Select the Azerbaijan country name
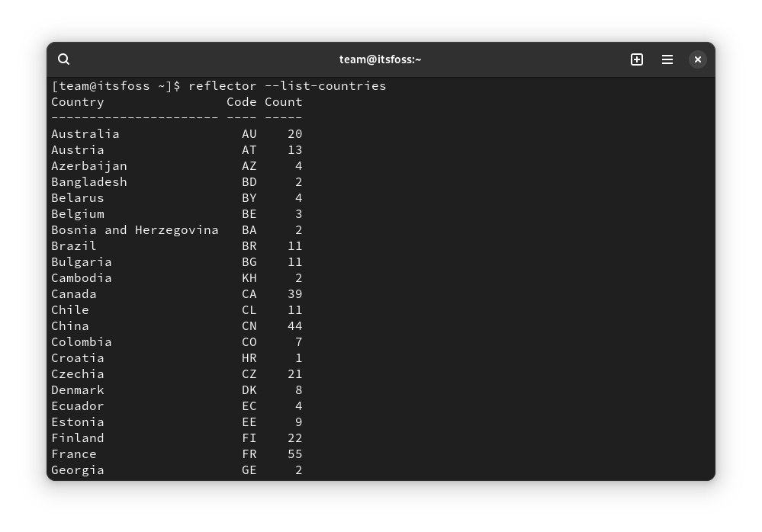762x532 pixels. click(89, 166)
